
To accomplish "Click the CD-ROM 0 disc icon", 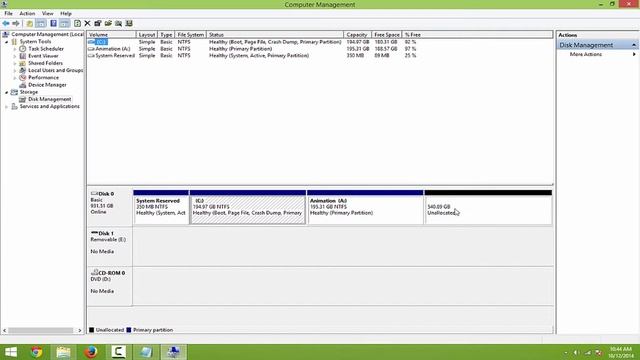I will pos(94,272).
